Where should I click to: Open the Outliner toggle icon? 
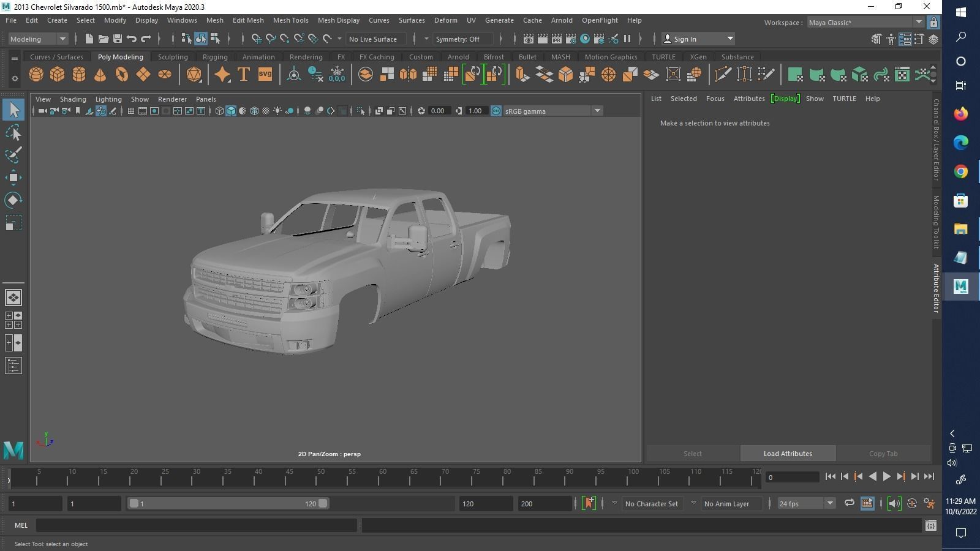tap(13, 366)
